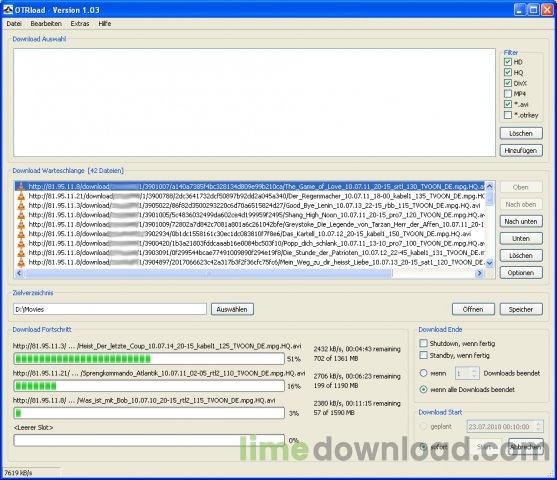Open the Extras menu
The image size is (557, 480).
[x=80, y=24]
